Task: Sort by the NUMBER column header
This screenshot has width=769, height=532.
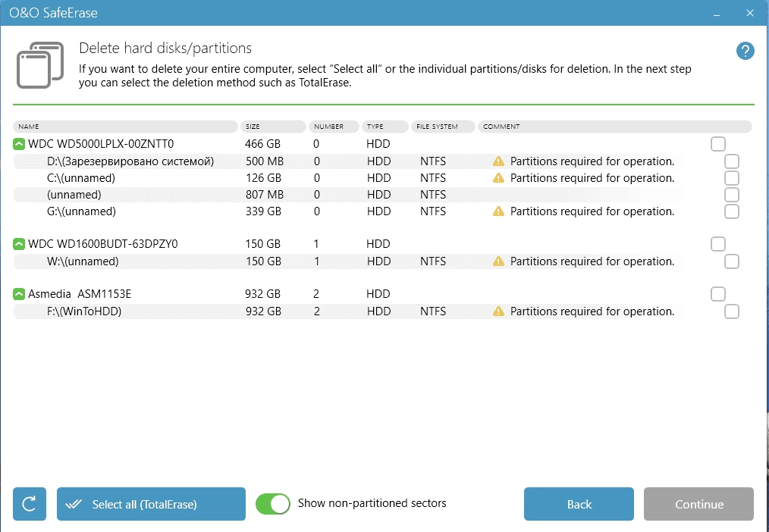Action: (x=334, y=127)
